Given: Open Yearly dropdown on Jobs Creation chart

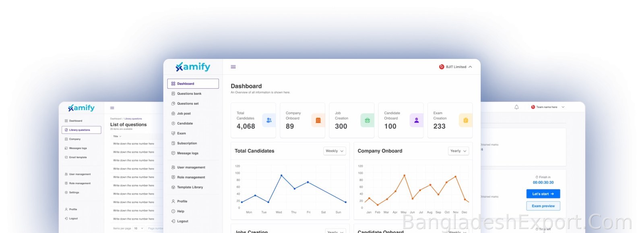Looking at the screenshot, I should coord(335,231).
